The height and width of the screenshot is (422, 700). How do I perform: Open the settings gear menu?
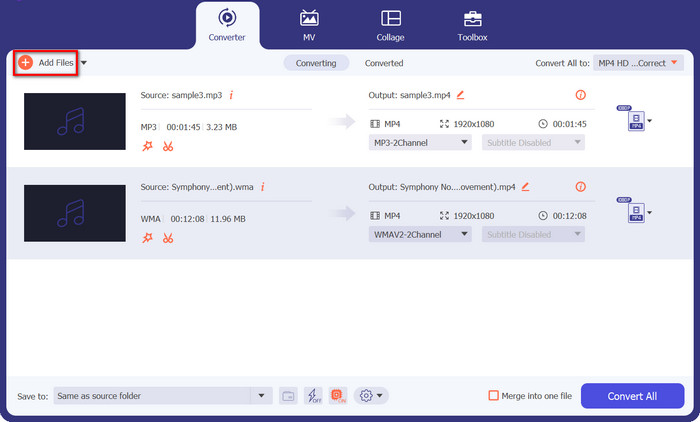point(371,396)
